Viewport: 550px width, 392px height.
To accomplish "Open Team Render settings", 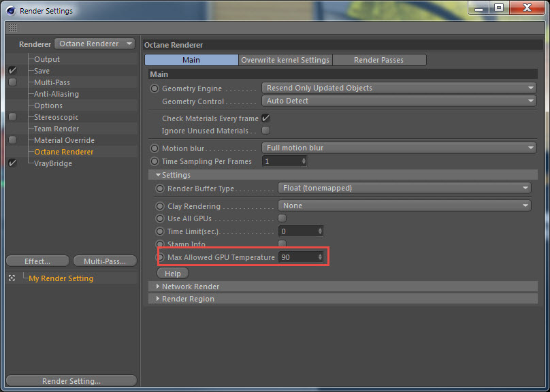I will (x=56, y=129).
